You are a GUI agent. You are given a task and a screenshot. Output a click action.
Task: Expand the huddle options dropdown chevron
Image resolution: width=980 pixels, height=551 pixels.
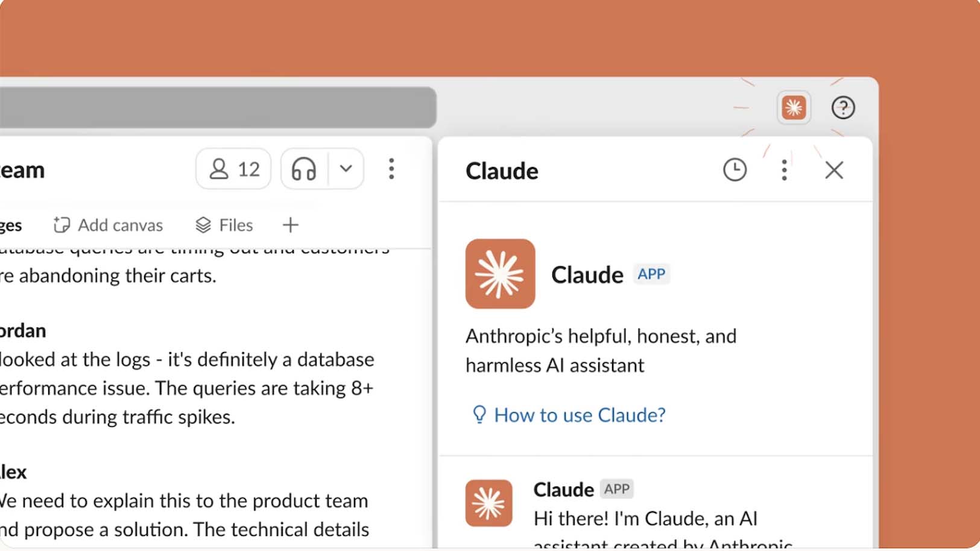(x=346, y=169)
